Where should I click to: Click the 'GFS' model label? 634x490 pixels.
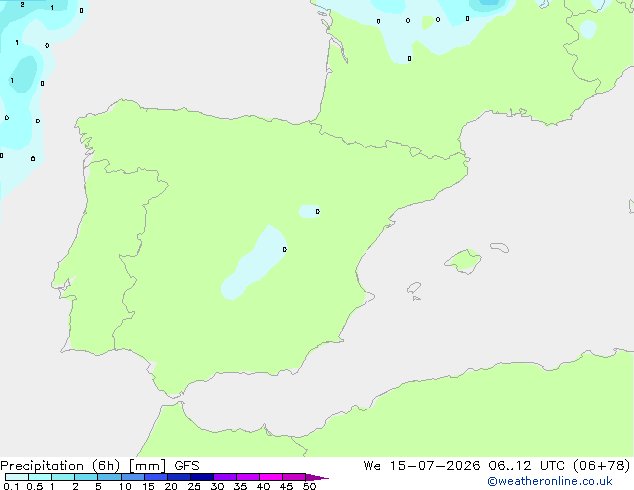point(187,466)
